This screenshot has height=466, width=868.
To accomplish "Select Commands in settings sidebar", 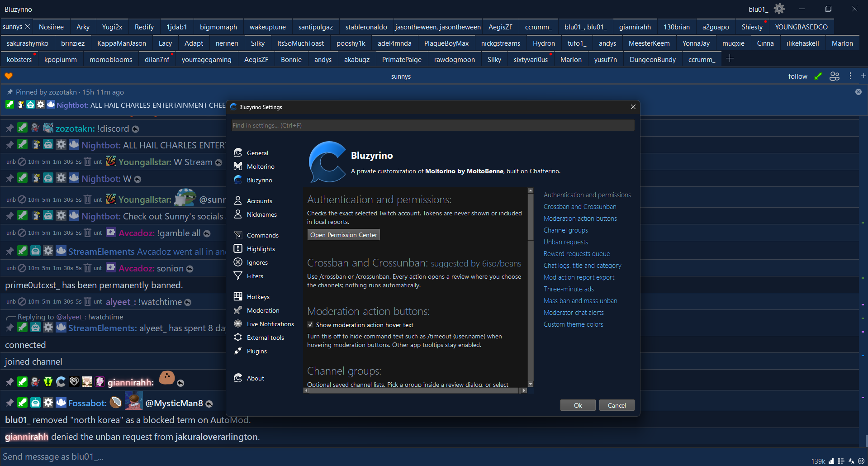I will point(262,235).
